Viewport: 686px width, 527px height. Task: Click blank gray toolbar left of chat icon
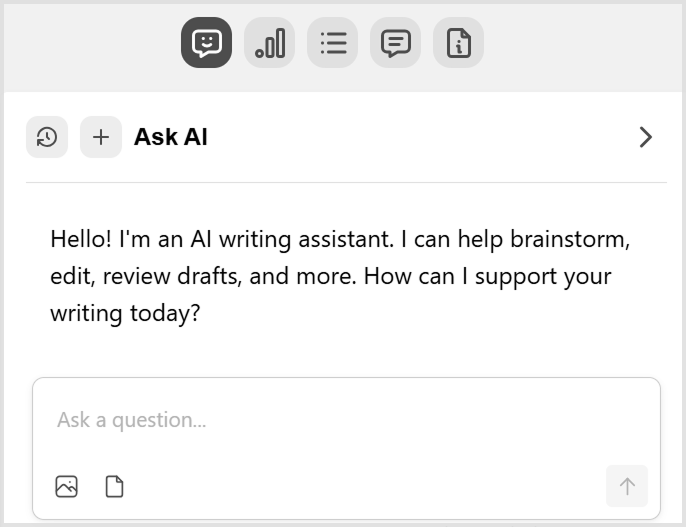point(92,44)
